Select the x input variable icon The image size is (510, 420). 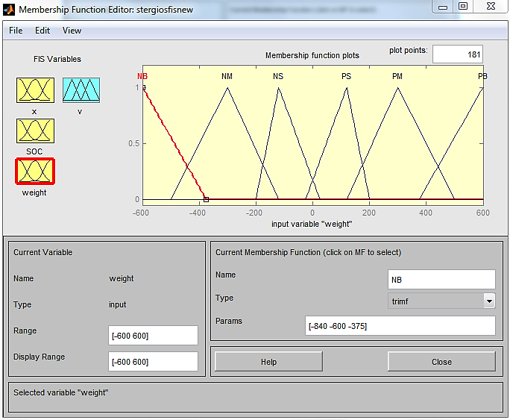[x=35, y=90]
